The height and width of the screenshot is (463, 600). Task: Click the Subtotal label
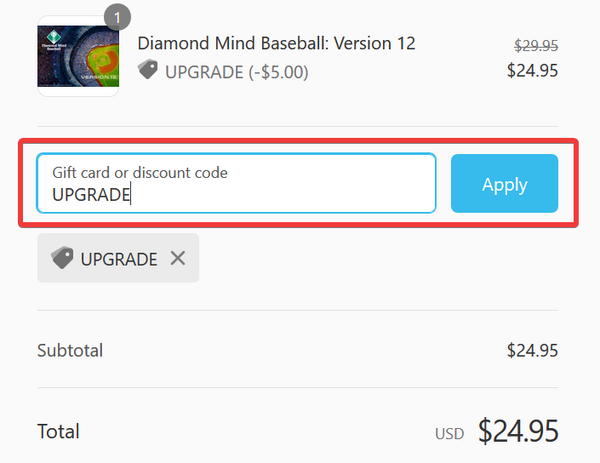70,350
